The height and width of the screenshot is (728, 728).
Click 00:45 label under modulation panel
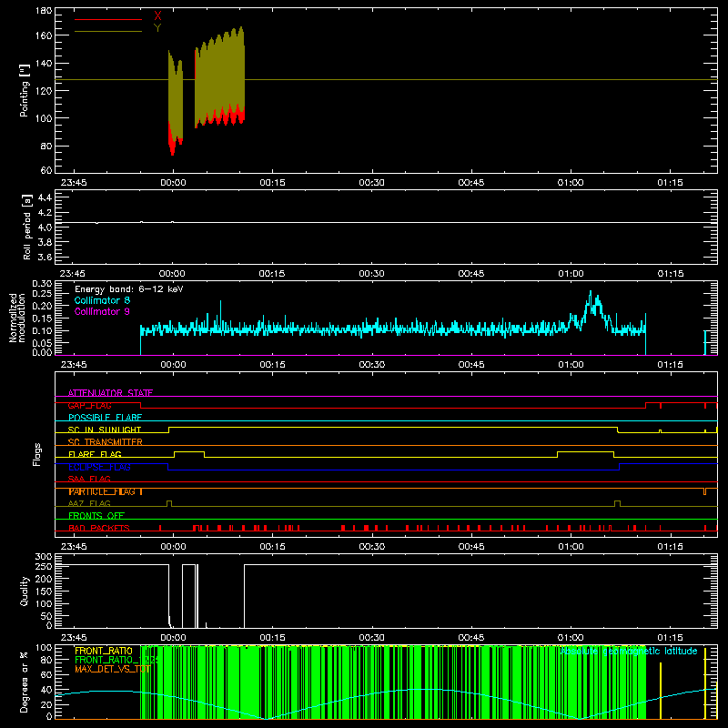(x=471, y=365)
